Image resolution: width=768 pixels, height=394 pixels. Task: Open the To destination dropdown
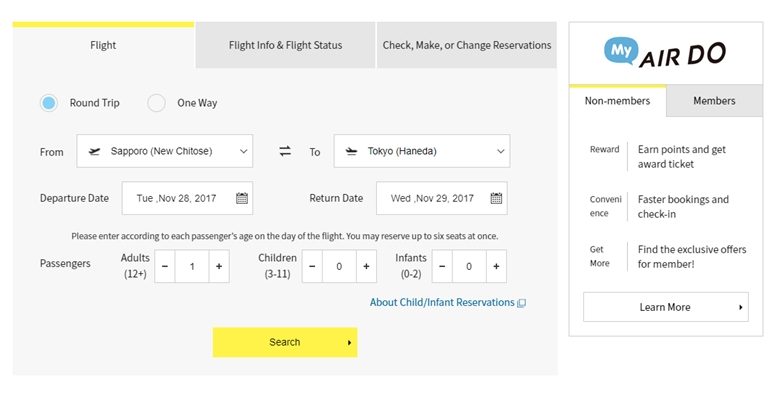click(x=422, y=151)
